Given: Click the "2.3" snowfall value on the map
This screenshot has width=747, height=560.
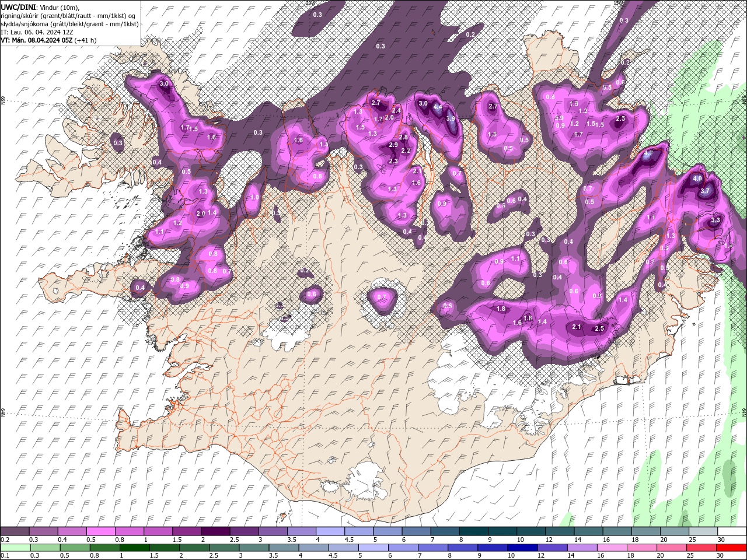Looking at the screenshot, I should point(393,161).
